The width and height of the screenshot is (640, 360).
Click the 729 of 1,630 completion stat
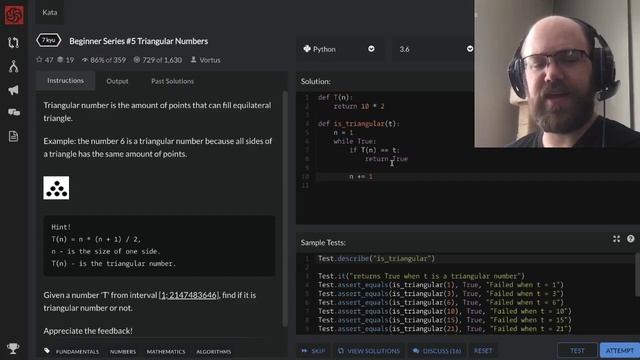click(158, 60)
